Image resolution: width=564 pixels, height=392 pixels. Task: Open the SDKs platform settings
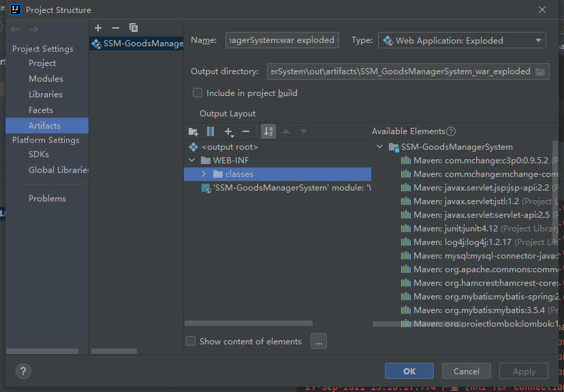(39, 154)
